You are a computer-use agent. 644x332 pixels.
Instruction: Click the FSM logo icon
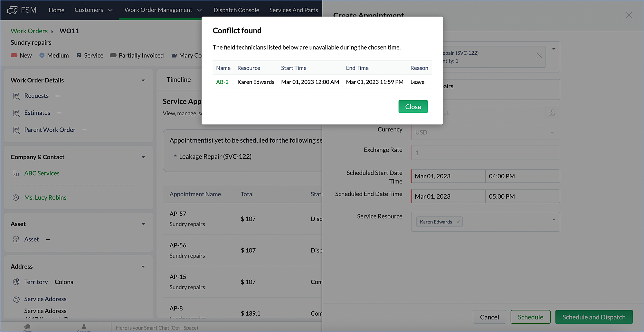12,10
